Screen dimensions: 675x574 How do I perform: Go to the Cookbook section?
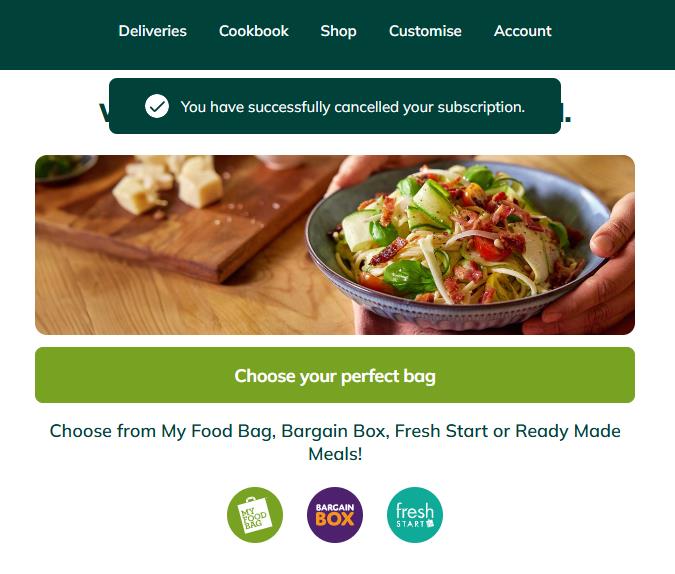pos(254,31)
